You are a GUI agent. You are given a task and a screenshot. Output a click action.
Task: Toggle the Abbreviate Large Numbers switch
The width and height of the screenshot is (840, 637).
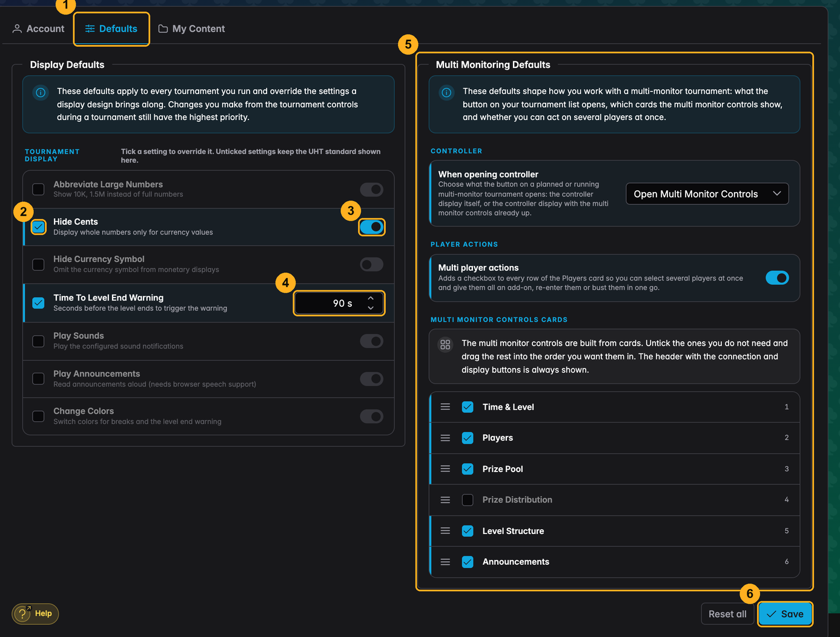point(372,189)
